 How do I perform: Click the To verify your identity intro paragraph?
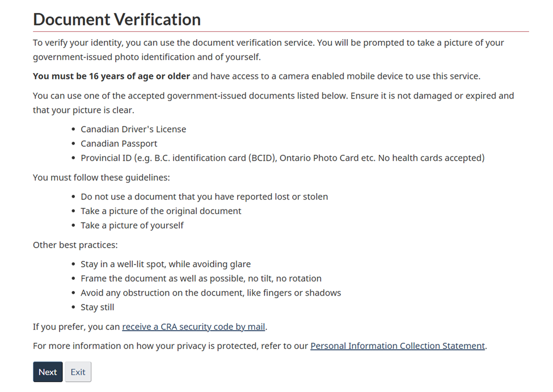click(x=268, y=50)
